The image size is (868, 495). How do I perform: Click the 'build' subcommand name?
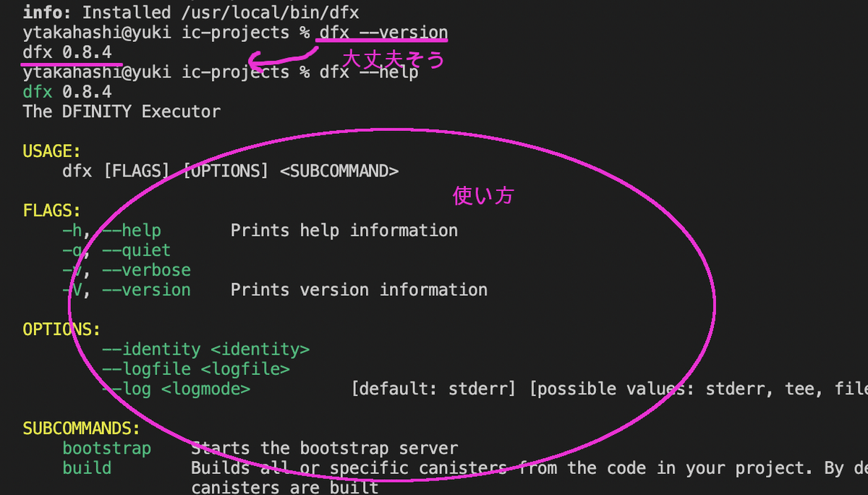click(x=87, y=467)
